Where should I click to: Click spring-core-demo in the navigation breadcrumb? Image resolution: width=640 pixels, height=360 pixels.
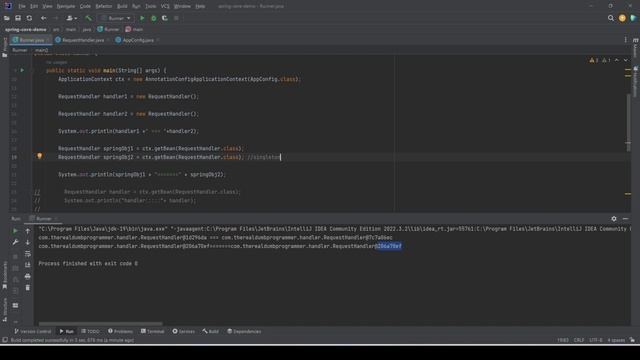point(26,29)
